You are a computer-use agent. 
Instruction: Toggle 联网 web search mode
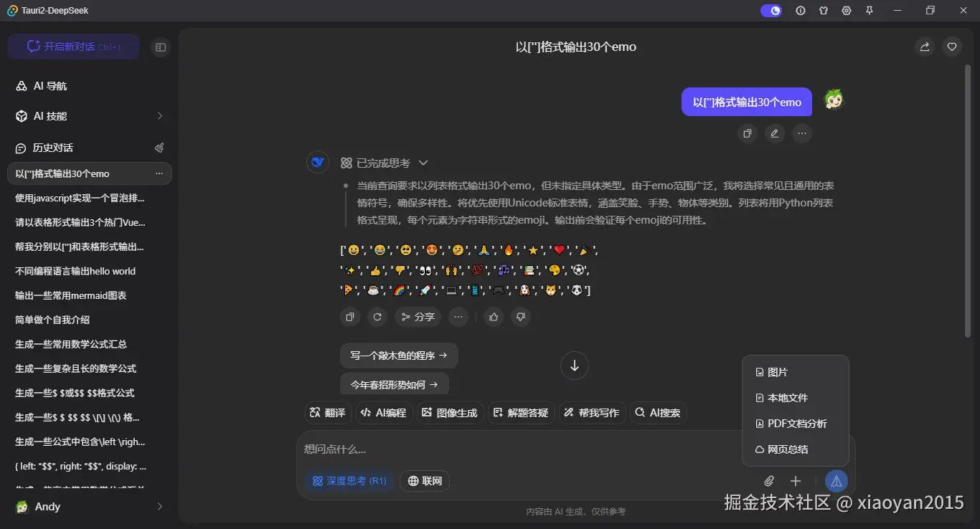coord(424,481)
